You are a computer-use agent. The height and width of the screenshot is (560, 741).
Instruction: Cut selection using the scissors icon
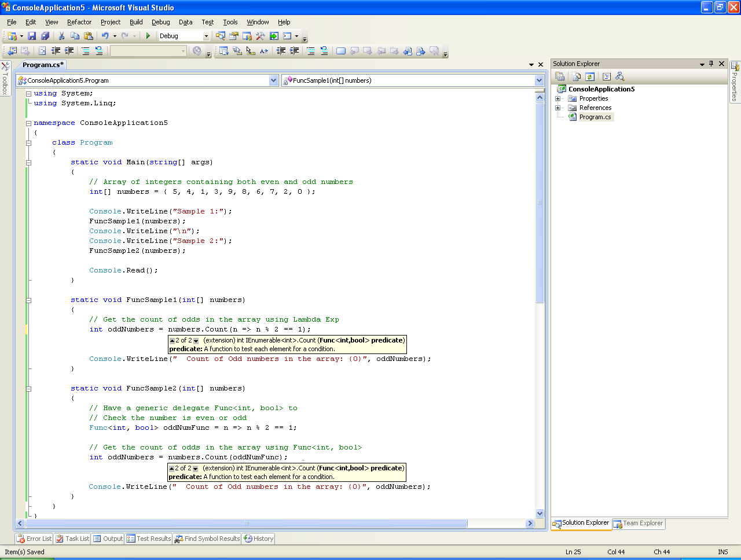tap(61, 36)
